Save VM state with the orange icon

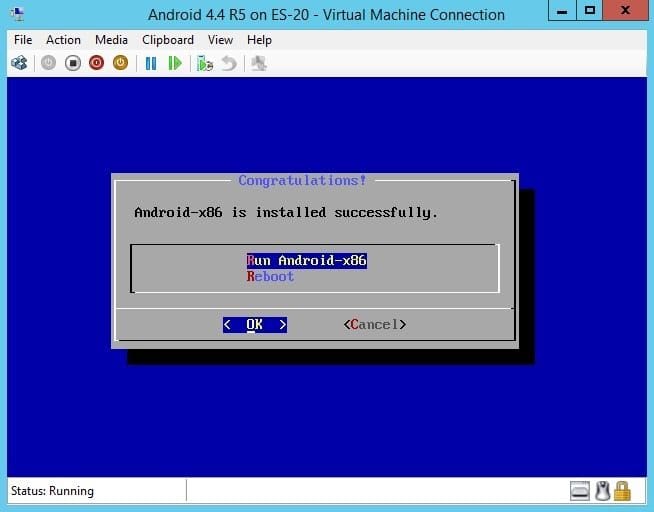pyautogui.click(x=120, y=63)
